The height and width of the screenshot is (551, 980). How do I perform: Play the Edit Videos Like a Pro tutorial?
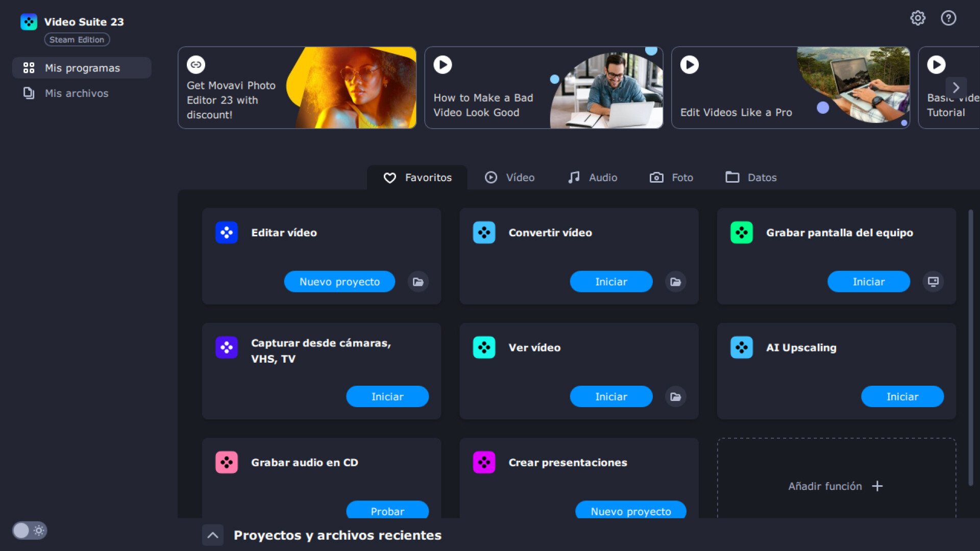click(x=690, y=65)
